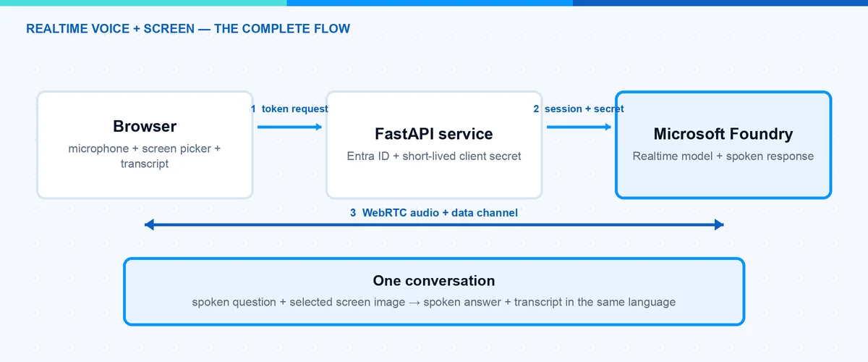
Task: Click 'microphone + screen picker + transcript' text
Action: [x=145, y=156]
